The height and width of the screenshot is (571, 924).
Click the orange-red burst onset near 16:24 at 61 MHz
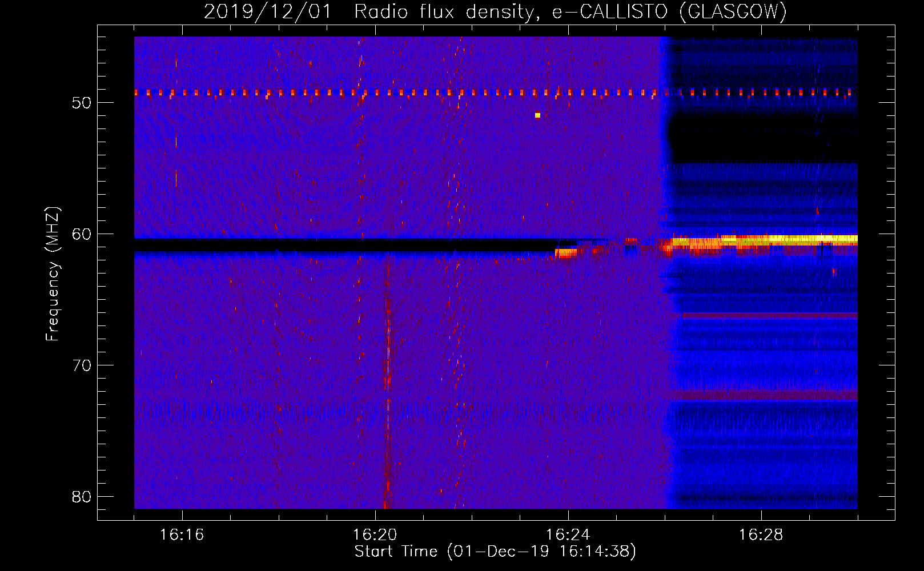coord(567,253)
